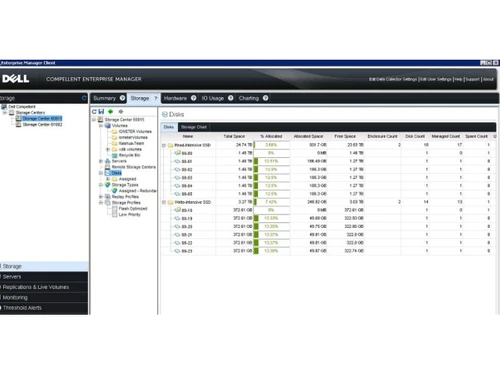Open Edit Data Collector Settings link
Image resolution: width=500 pixels, height=375 pixels.
pos(393,79)
